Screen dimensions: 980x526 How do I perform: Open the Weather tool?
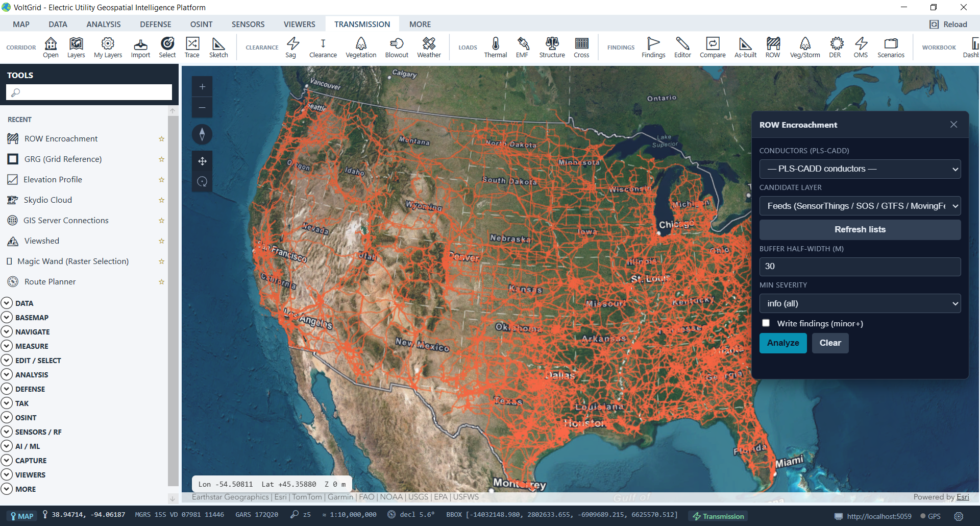click(429, 47)
